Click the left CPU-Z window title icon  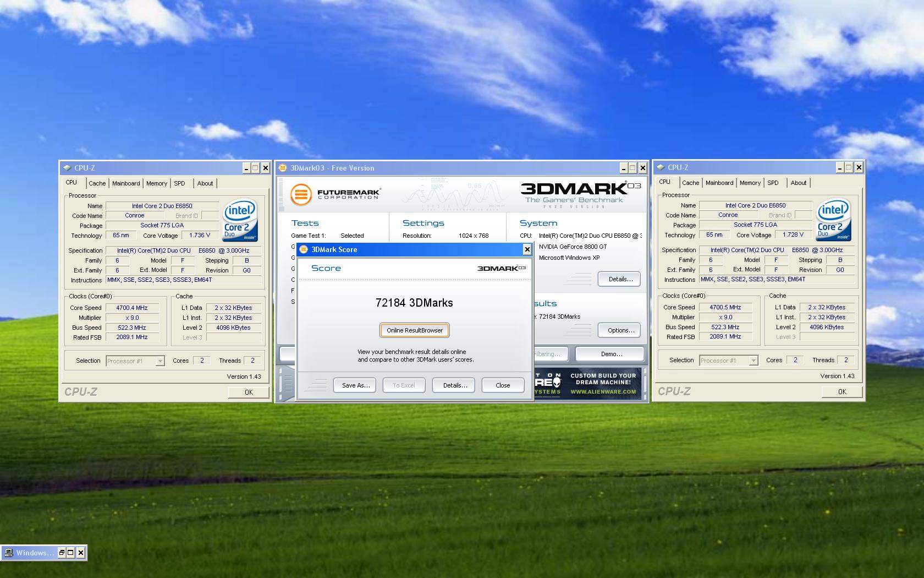point(67,168)
